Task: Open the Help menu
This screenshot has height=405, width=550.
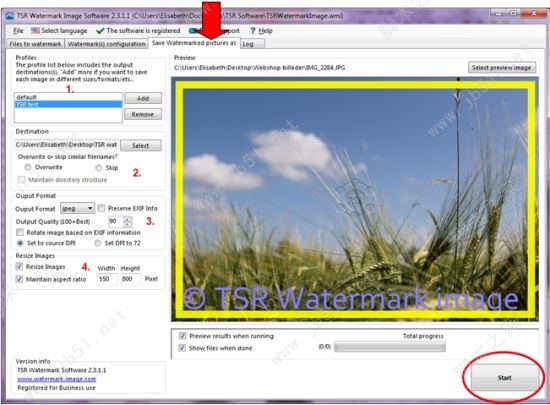Action: 261,31
